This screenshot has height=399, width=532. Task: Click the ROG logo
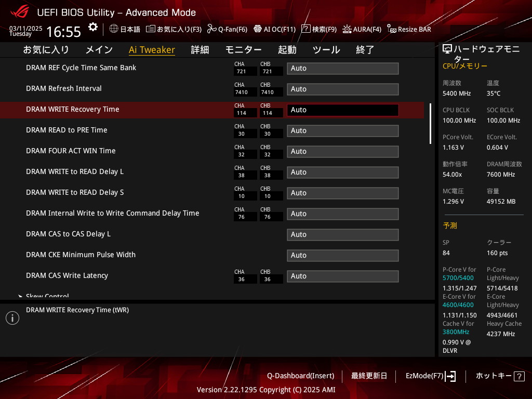20,12
